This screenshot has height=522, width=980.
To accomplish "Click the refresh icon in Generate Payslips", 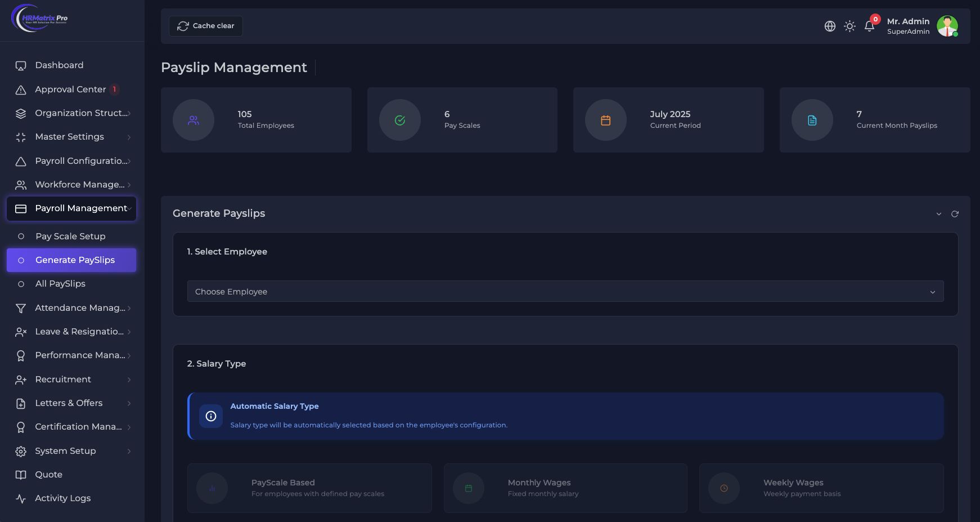I will click(x=955, y=214).
